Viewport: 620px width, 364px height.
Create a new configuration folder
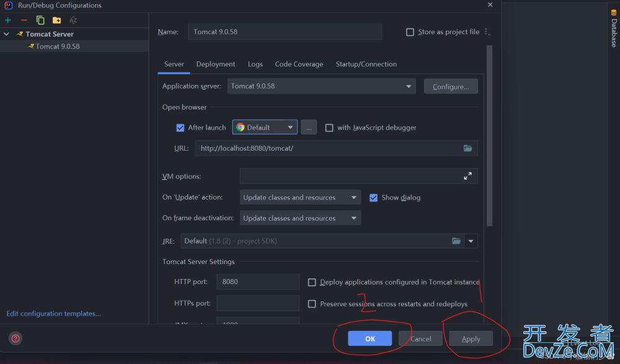pyautogui.click(x=57, y=20)
